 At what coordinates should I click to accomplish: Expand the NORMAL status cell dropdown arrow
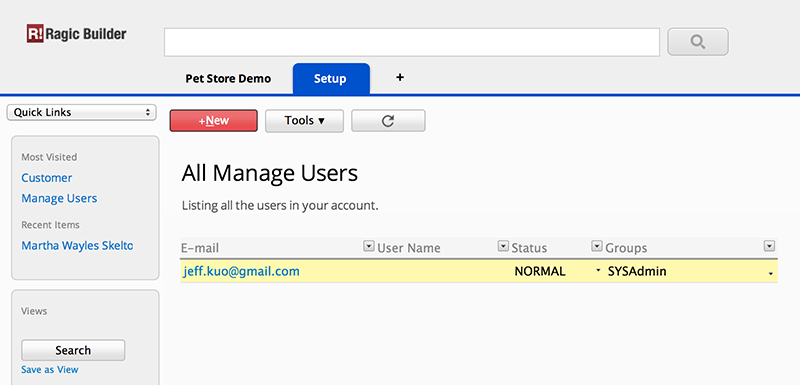[598, 271]
